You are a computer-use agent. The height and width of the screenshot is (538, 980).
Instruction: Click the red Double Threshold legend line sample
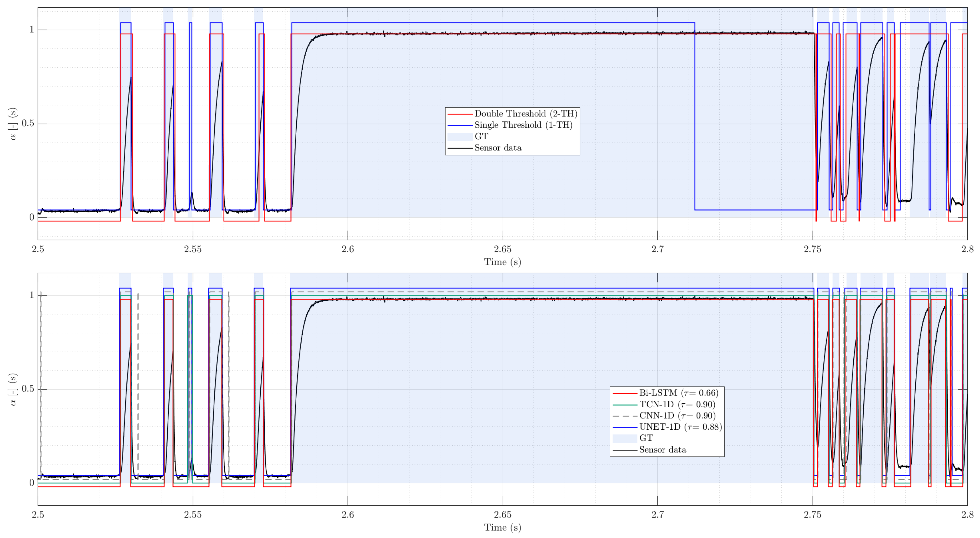point(460,114)
